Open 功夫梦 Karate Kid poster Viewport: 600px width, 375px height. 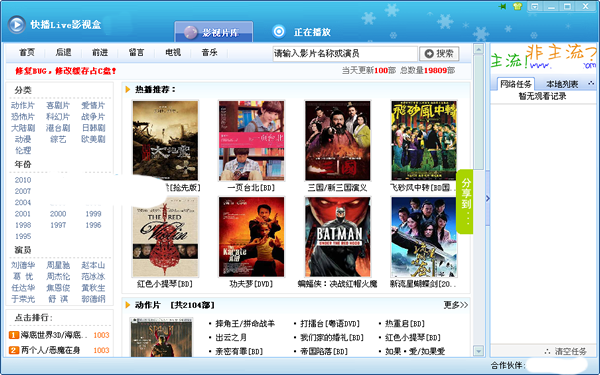coord(251,237)
